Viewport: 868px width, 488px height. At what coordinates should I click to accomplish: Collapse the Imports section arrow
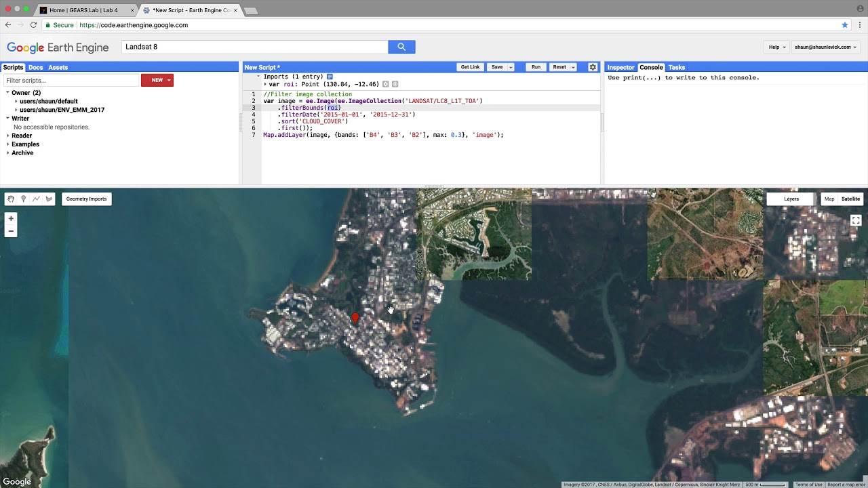coord(258,77)
